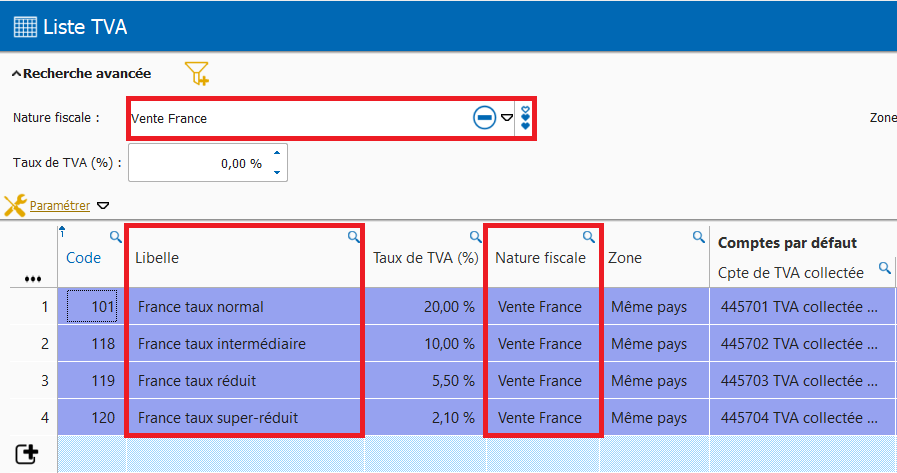Open the three-dots column options menu
Viewport: 897px width, 473px height.
click(x=32, y=279)
